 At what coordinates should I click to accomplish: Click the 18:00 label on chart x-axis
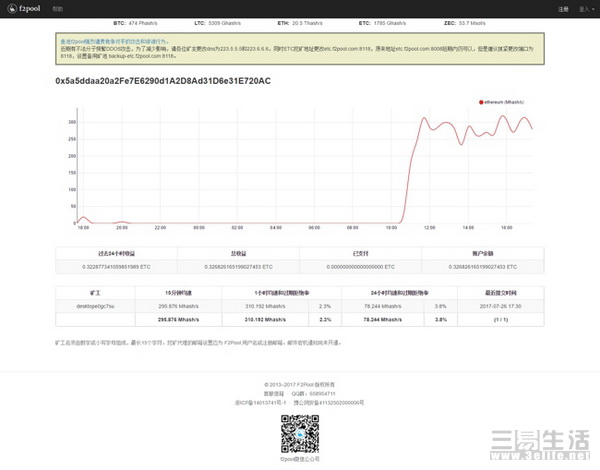83,228
